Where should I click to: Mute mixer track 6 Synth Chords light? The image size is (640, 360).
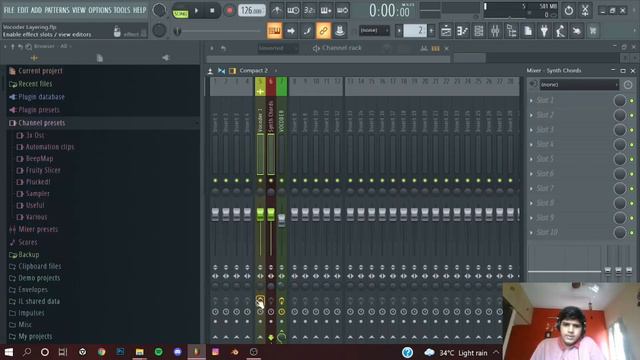(271, 180)
